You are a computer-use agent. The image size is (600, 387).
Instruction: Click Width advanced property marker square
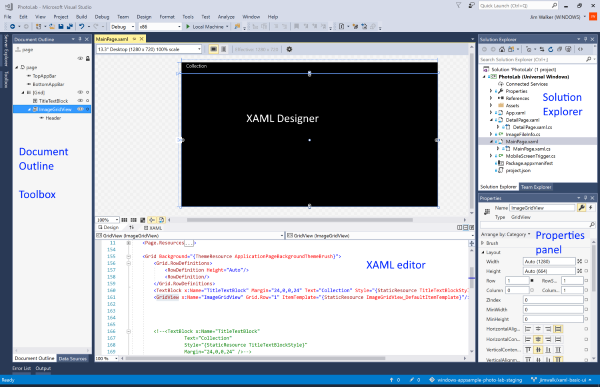point(586,261)
